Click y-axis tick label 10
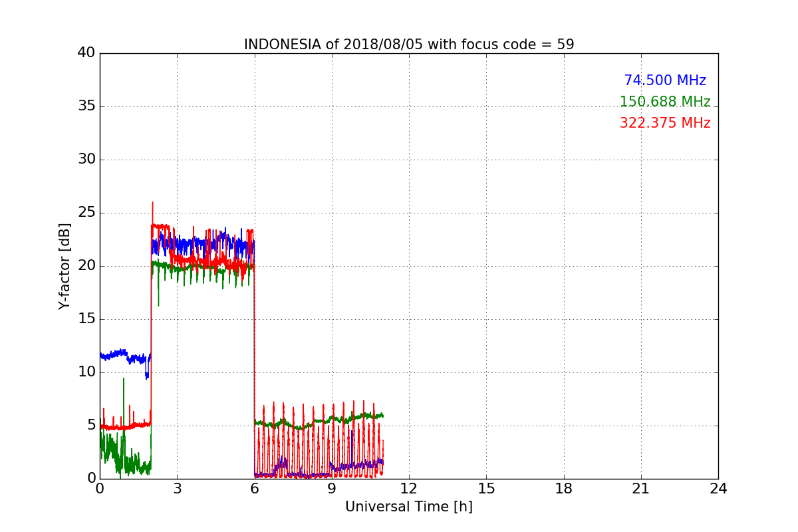 coord(86,372)
